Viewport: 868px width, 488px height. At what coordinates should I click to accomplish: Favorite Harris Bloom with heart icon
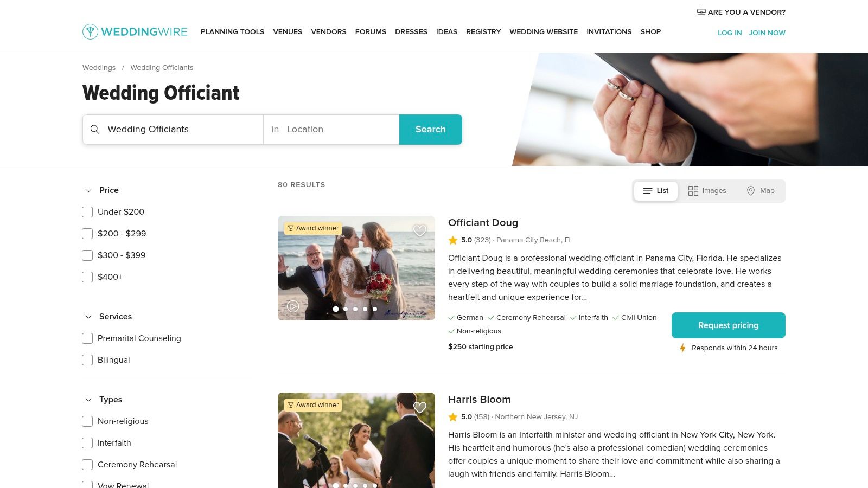420,407
